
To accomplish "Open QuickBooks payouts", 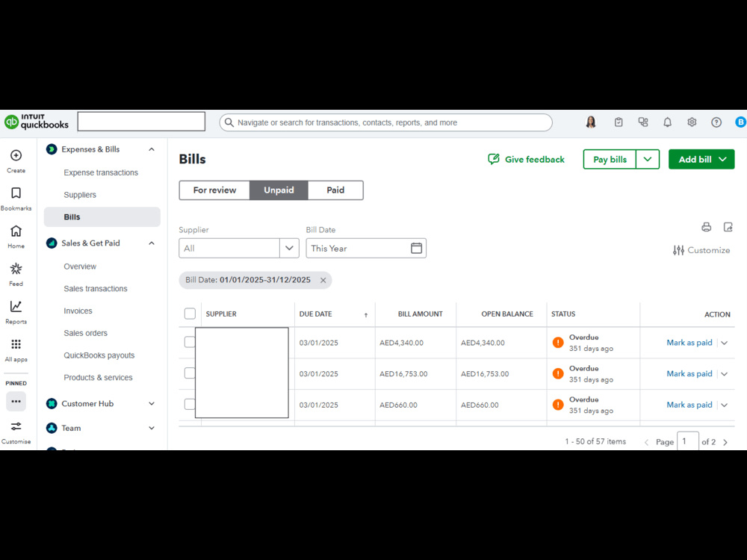I will click(99, 355).
